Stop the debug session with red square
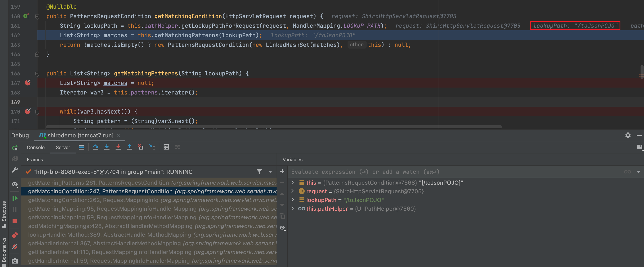Viewport: 644px width, 267px height. [x=15, y=221]
